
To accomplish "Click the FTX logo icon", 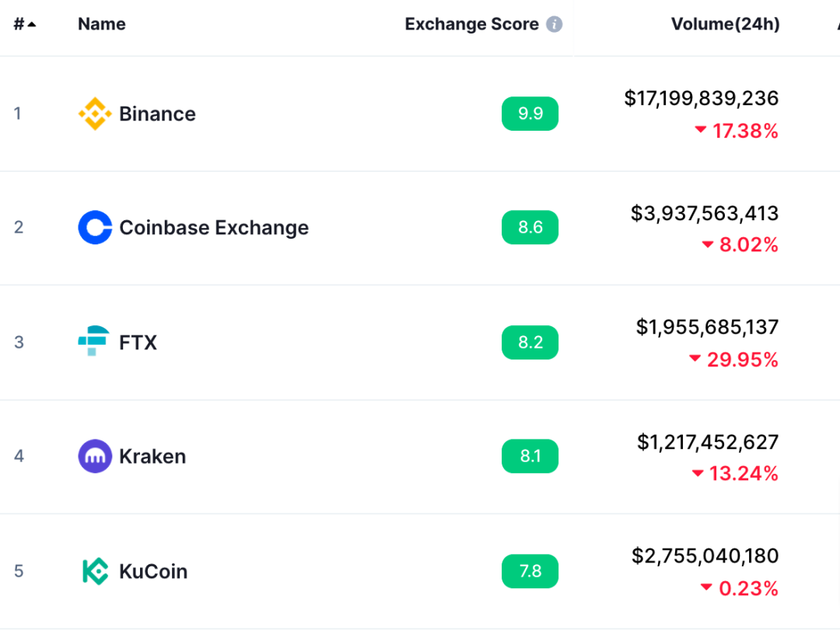I will coord(93,342).
